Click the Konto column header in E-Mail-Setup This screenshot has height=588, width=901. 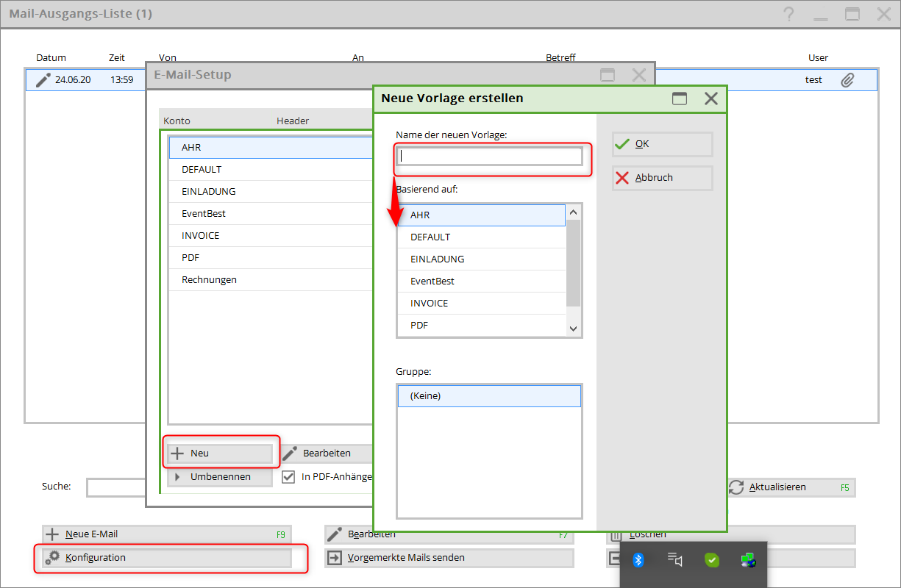point(177,121)
